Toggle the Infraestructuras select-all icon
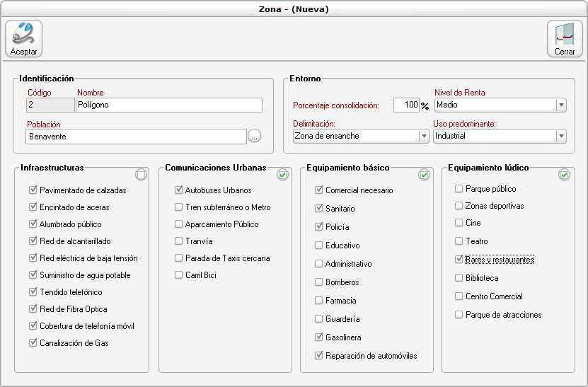588x387 pixels. [x=141, y=175]
